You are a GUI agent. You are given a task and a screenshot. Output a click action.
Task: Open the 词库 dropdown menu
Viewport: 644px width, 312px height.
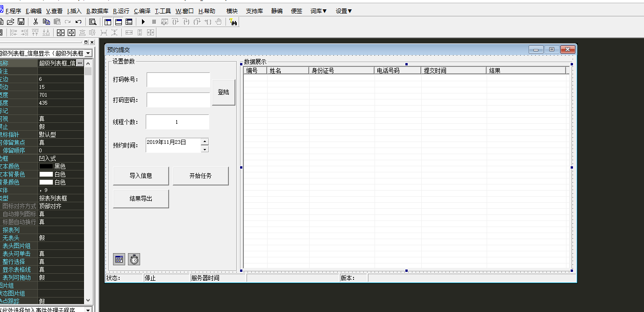click(318, 11)
